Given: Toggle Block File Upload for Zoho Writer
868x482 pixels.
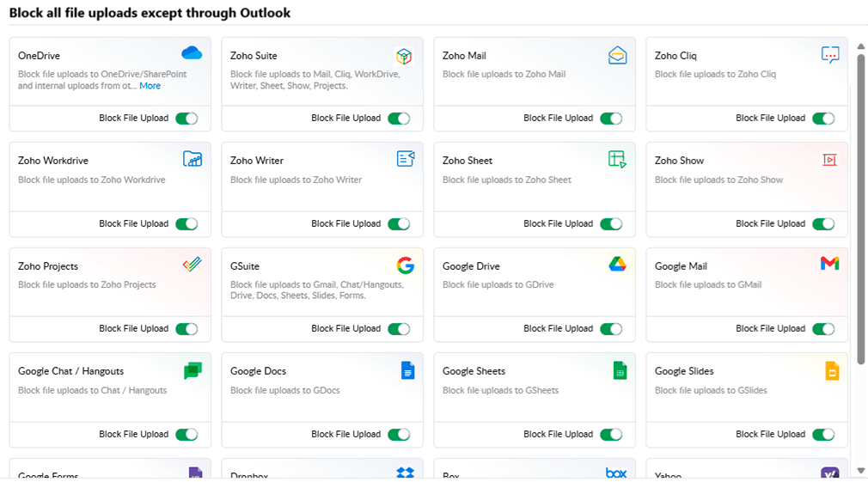Looking at the screenshot, I should [399, 224].
